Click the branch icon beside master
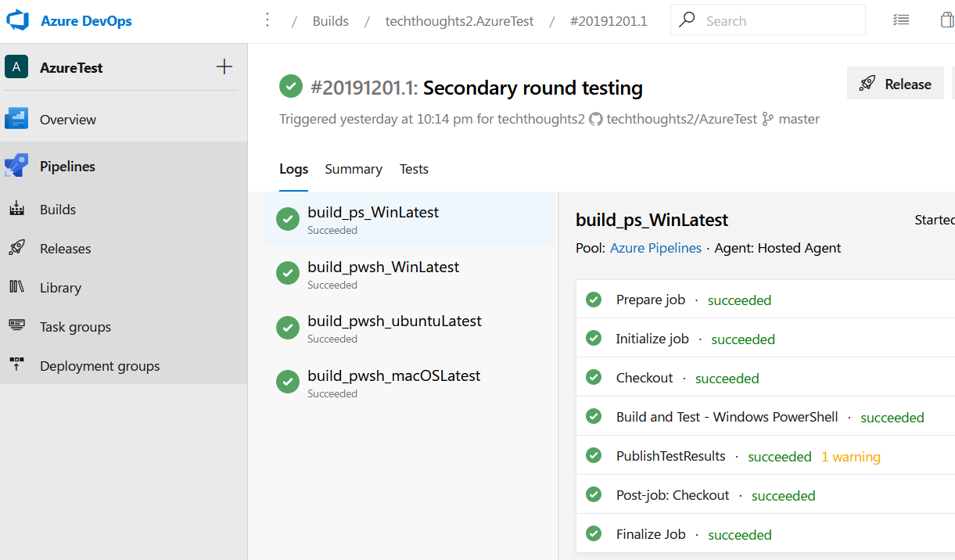The width and height of the screenshot is (955, 560). 768,119
